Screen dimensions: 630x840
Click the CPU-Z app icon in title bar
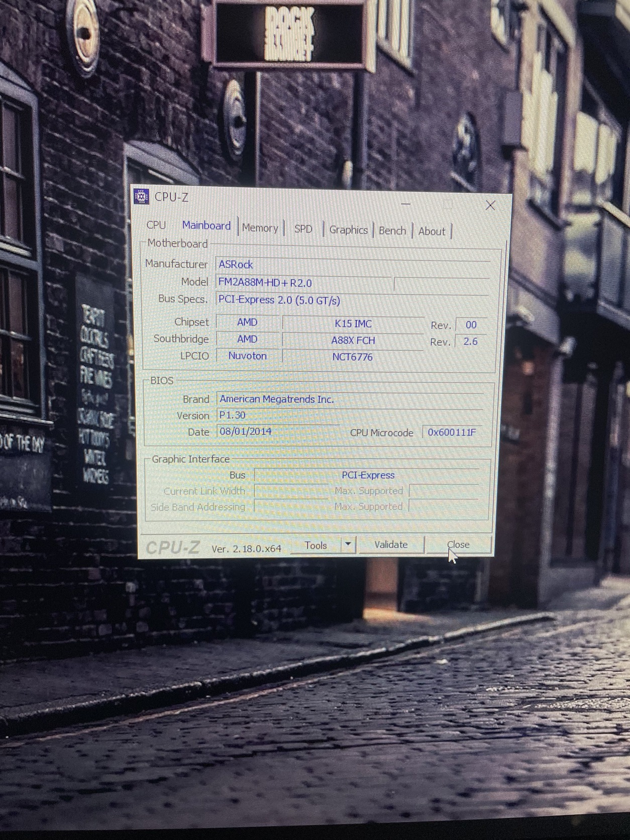(142, 196)
